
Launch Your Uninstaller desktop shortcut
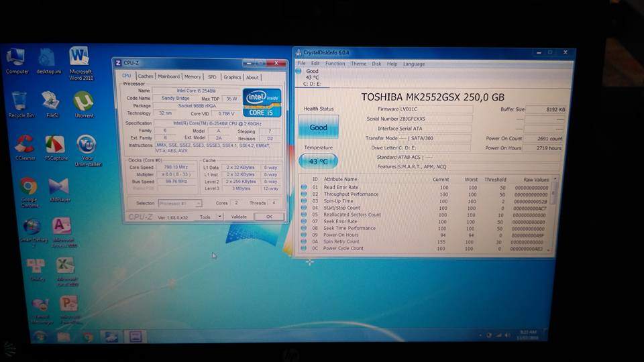click(x=87, y=150)
